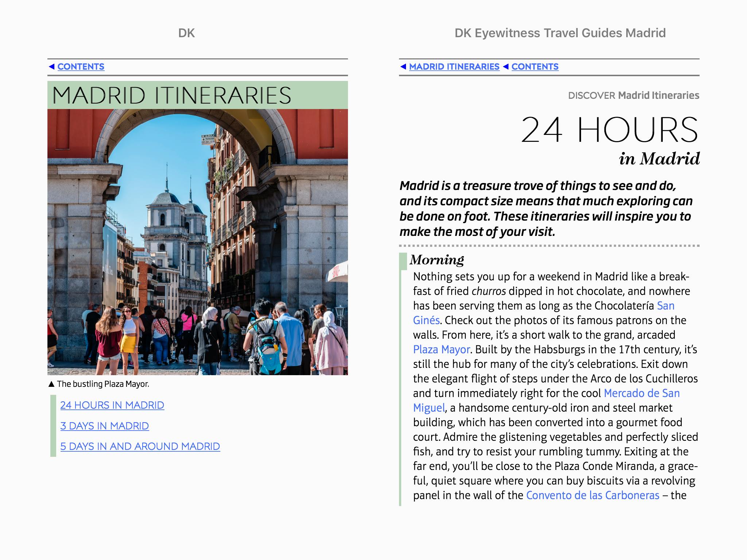Go to 3 DAYS IN MADRID section
The width and height of the screenshot is (747, 560).
click(104, 426)
